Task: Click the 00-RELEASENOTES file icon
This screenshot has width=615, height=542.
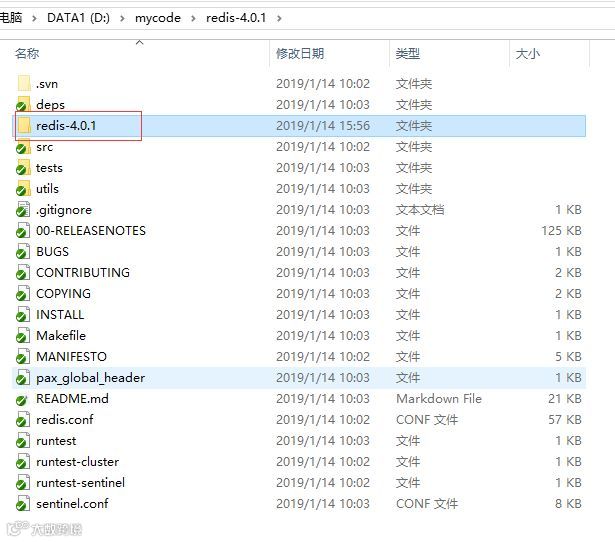Action: 23,231
